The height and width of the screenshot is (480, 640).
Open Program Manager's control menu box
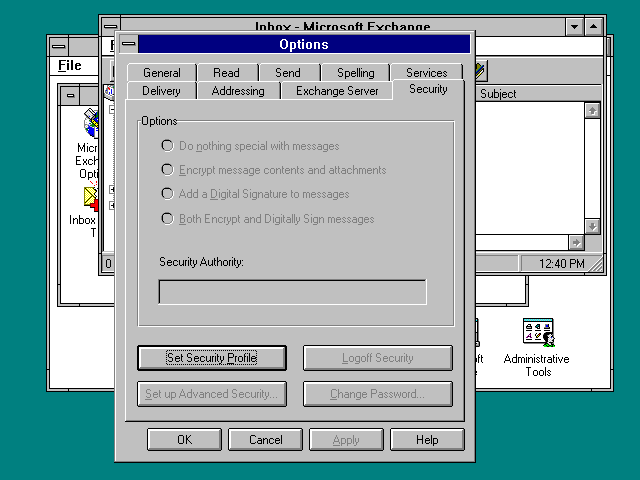59,46
